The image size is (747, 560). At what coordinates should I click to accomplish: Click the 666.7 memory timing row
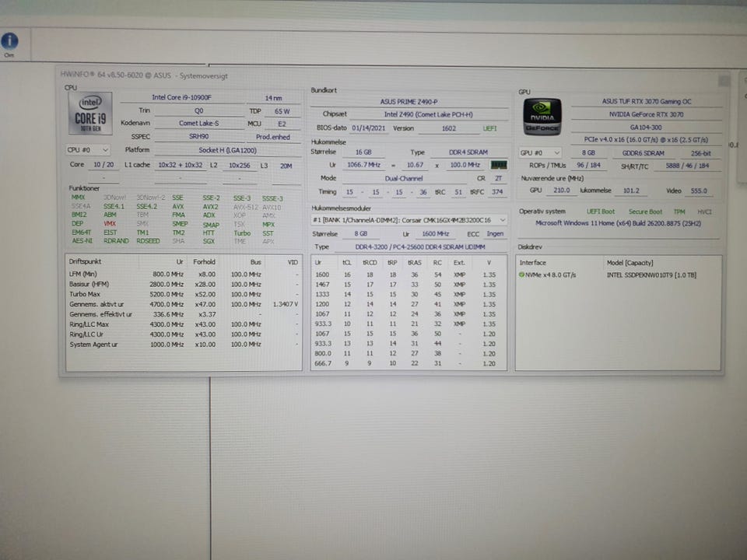408,363
